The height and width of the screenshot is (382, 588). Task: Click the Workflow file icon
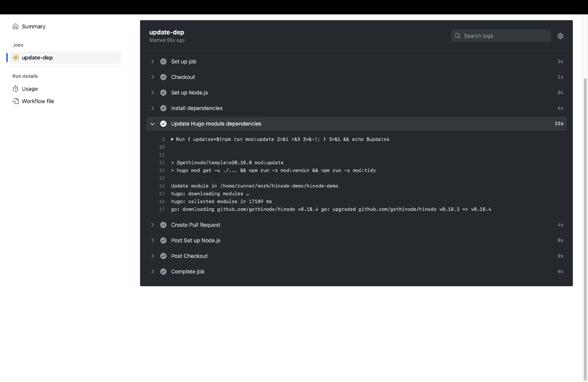(x=16, y=101)
